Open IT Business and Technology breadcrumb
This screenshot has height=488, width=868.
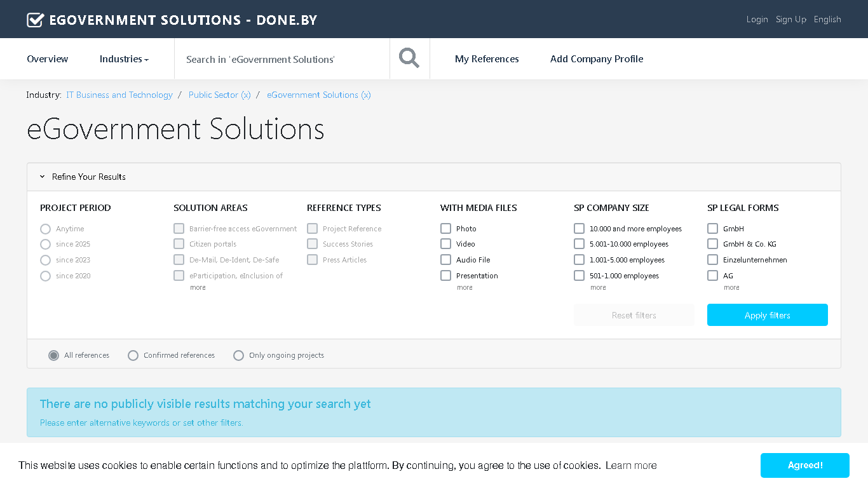[x=119, y=95]
